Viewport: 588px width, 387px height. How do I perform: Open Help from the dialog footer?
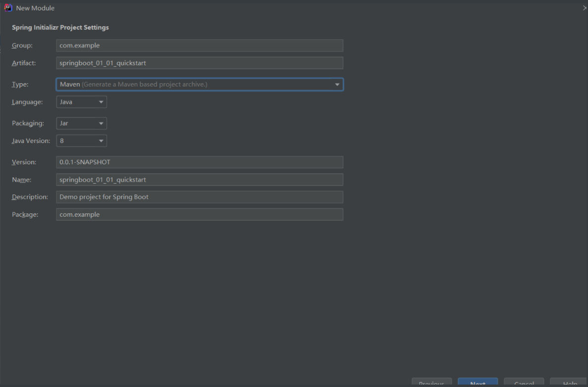click(x=570, y=383)
